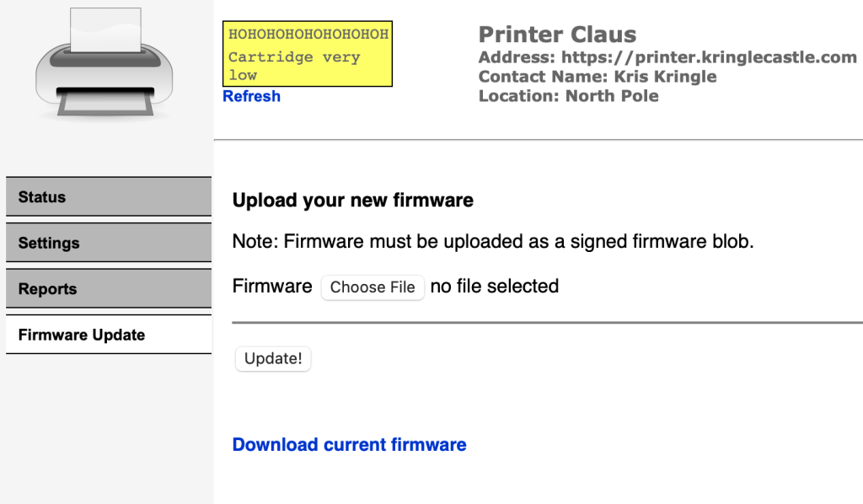Image resolution: width=863 pixels, height=504 pixels.
Task: Click the HOHOHOHO display text line
Action: point(308,35)
